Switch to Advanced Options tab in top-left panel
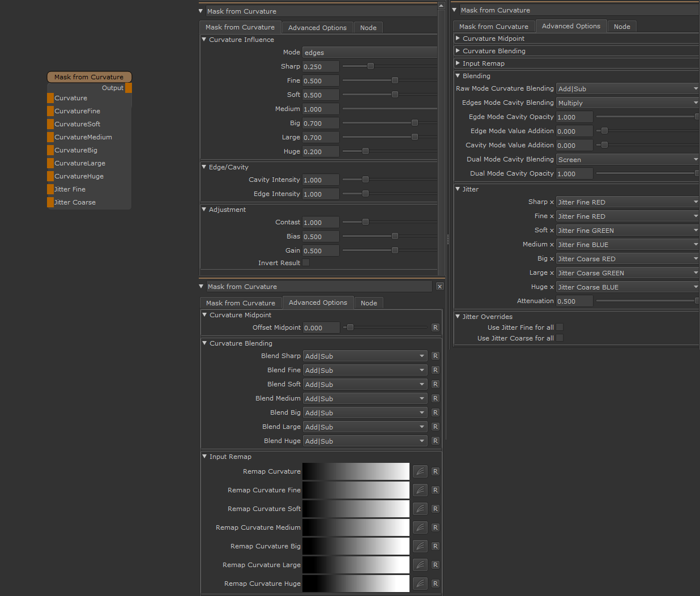 click(x=317, y=28)
